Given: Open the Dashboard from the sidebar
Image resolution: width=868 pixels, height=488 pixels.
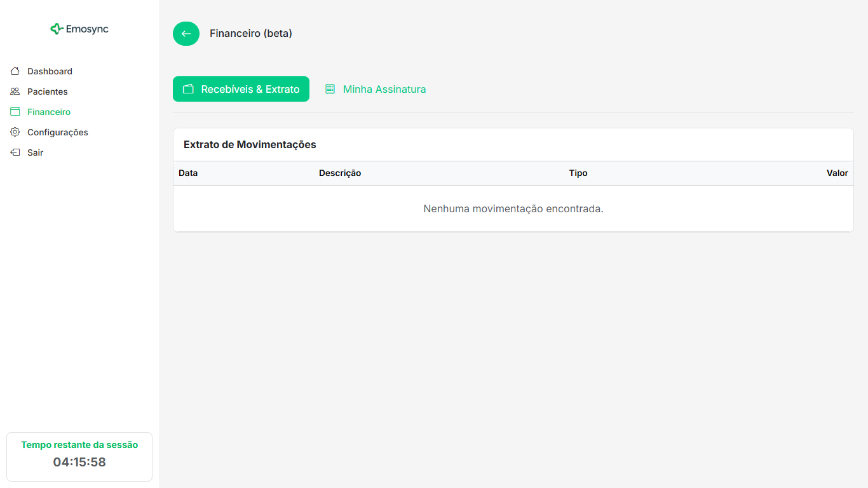Looking at the screenshot, I should tap(50, 71).
